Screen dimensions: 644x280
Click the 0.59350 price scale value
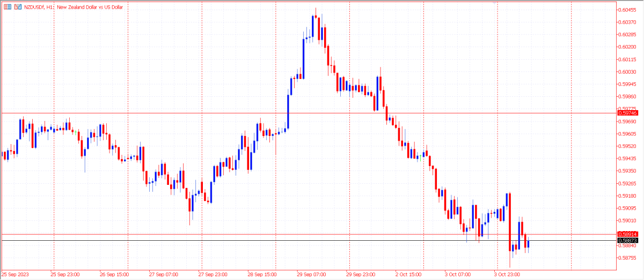point(628,171)
